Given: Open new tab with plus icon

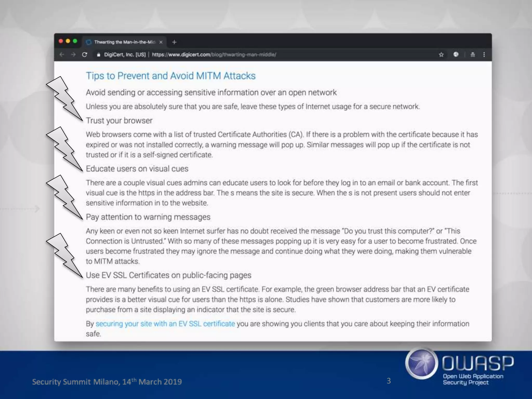Looking at the screenshot, I should [x=174, y=42].
